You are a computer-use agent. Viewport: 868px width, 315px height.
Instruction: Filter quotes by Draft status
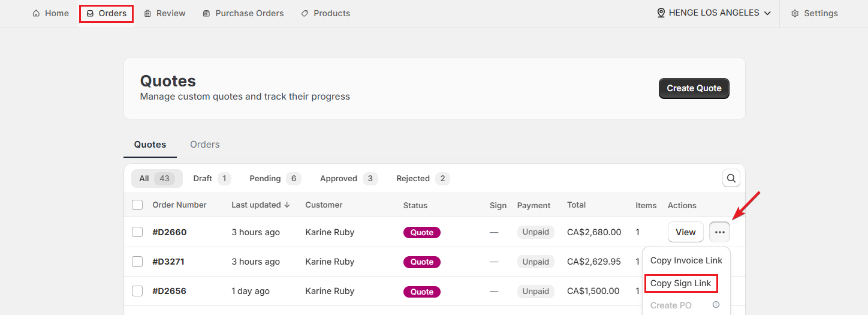click(212, 179)
